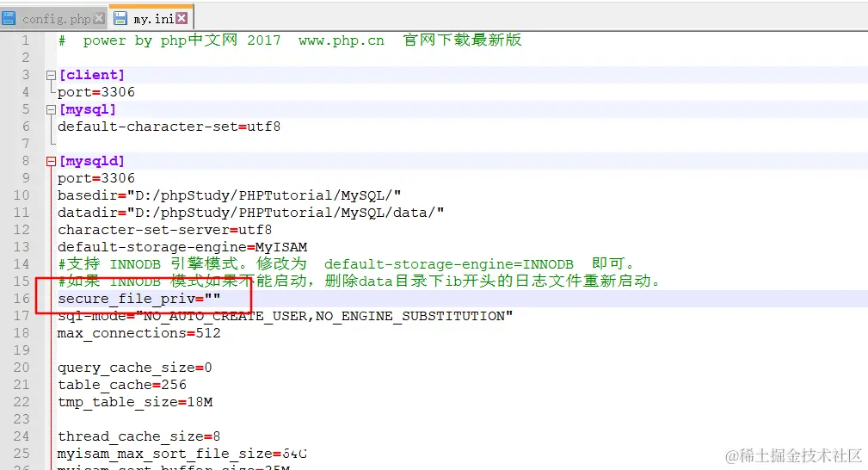This screenshot has height=470, width=868.
Task: Close the config.php tab
Action: 99,18
